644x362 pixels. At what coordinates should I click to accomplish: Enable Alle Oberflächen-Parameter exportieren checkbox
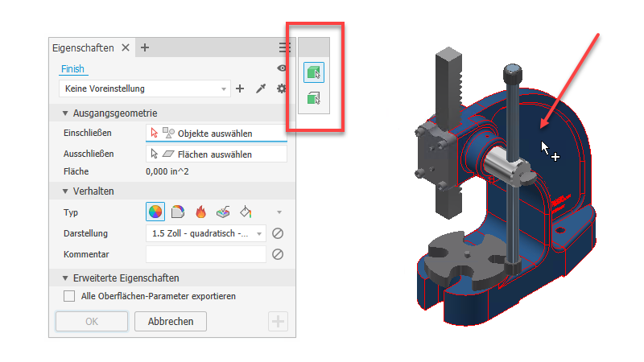point(69,296)
